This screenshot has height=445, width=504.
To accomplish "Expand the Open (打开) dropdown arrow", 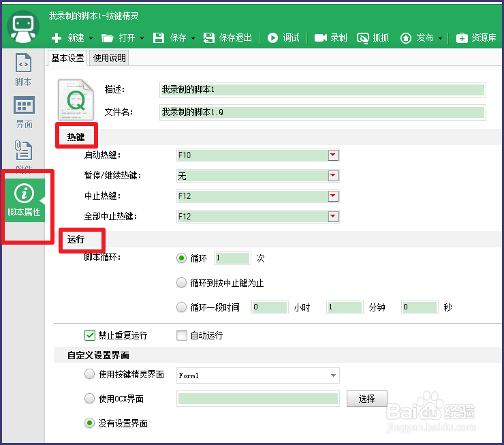I will tap(142, 38).
